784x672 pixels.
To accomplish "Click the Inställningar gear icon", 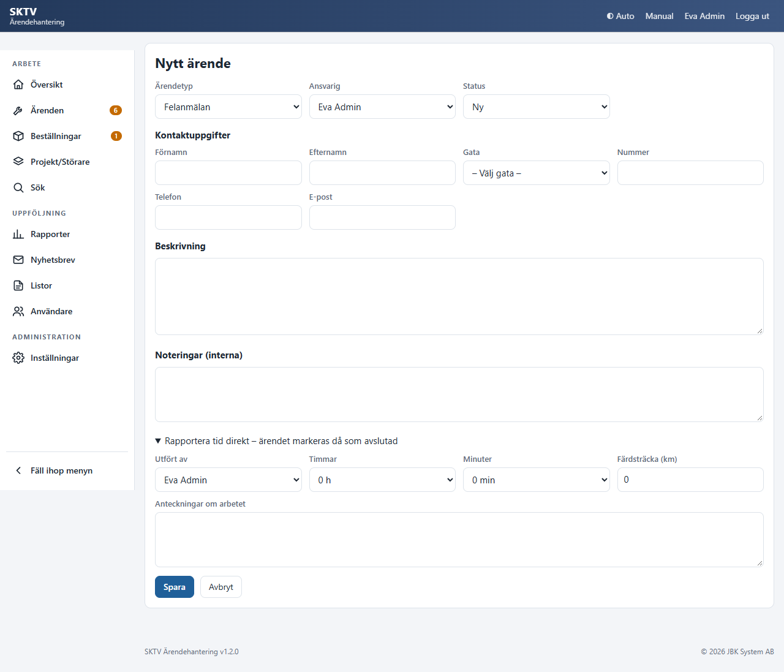I will 18,358.
